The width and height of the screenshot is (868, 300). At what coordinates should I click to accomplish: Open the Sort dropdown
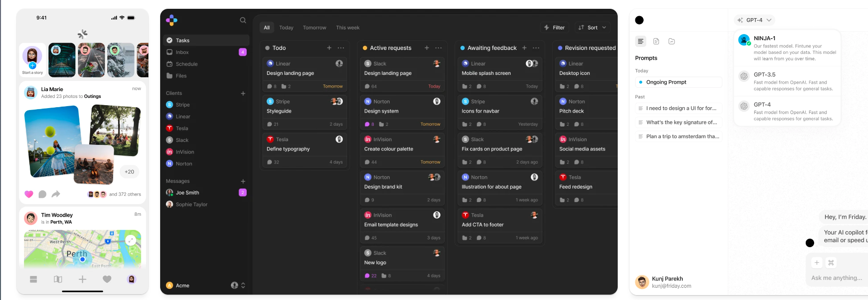[592, 28]
